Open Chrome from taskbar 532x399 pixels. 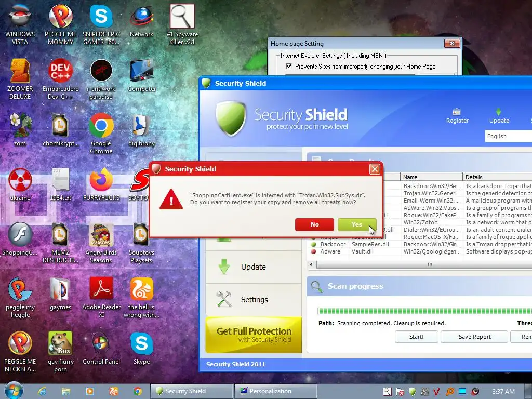point(137,391)
